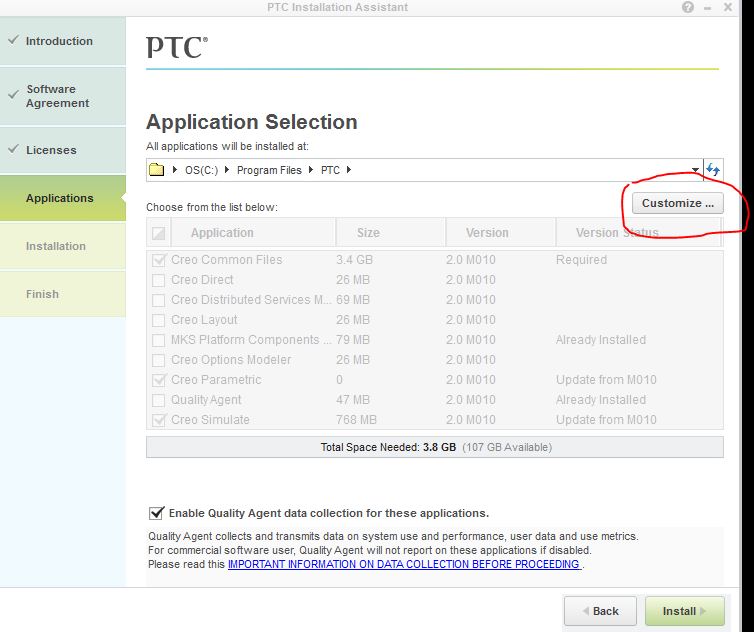Check the Creo Layout checkbox
The height and width of the screenshot is (632, 754).
click(158, 320)
